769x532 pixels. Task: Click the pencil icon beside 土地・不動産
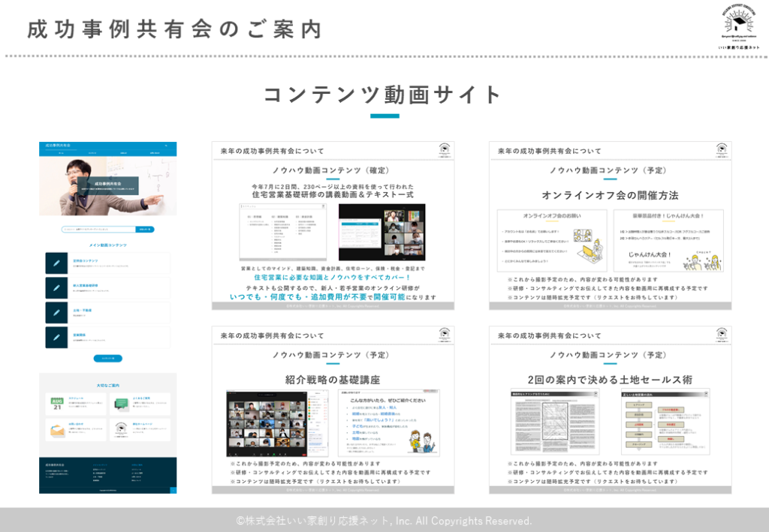click(56, 313)
